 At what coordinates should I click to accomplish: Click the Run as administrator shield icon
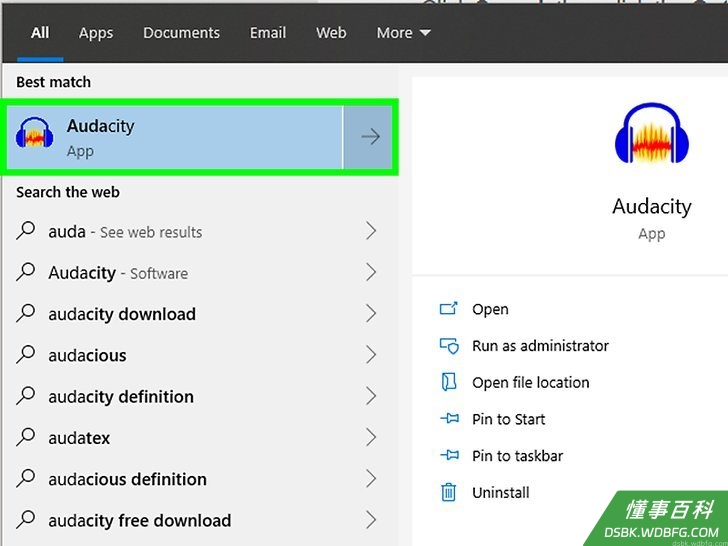point(449,345)
